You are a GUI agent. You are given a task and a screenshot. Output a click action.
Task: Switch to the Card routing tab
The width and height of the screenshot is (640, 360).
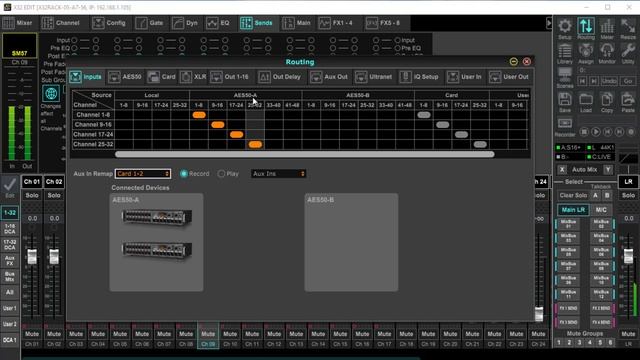162,77
